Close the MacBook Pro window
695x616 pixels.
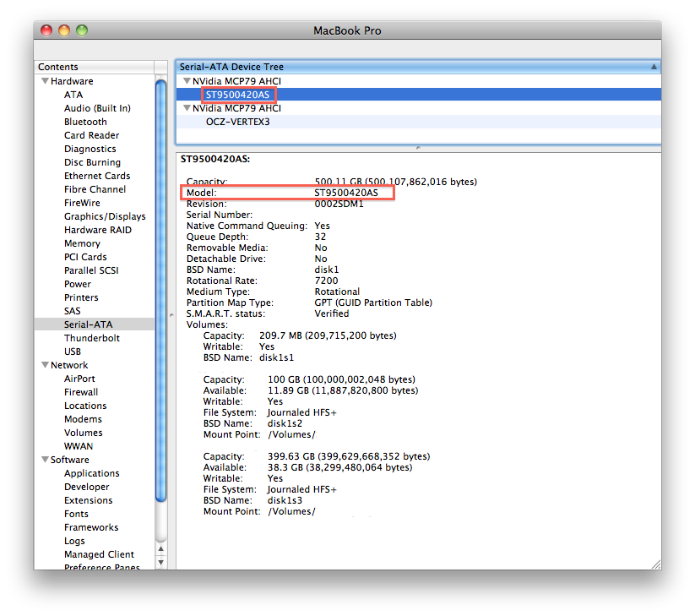tap(46, 30)
